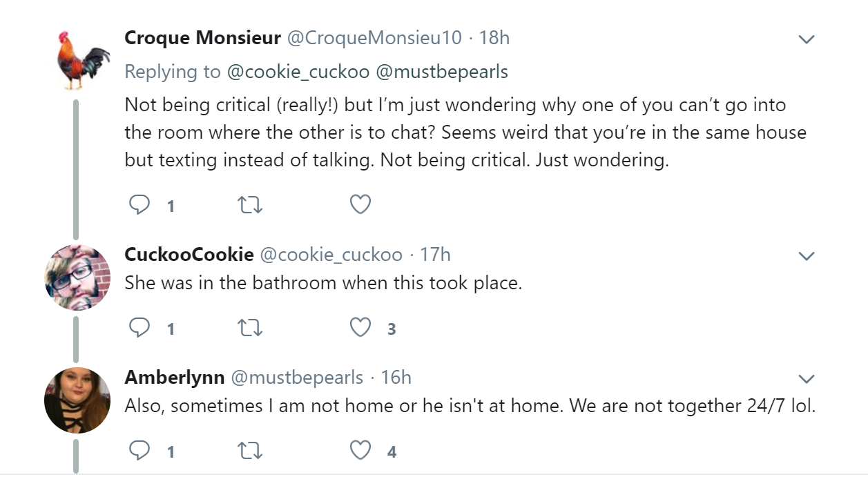Open the 17h timestamp on CuckooCookie's tweet
Screen dimensions: 868x477
point(435,254)
